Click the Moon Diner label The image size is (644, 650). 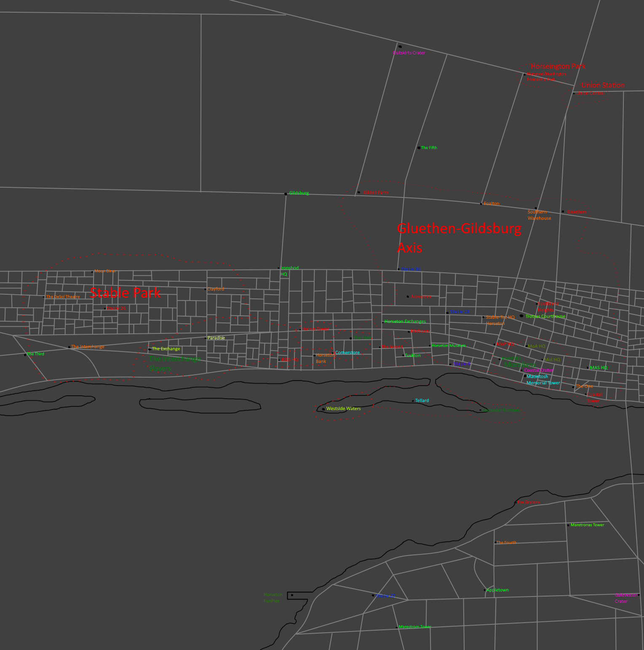tap(105, 271)
